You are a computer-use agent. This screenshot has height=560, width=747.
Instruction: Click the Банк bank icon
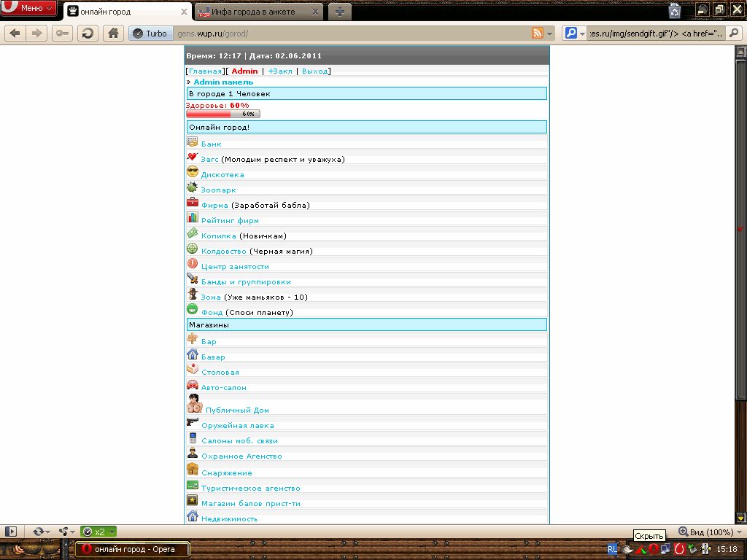193,142
